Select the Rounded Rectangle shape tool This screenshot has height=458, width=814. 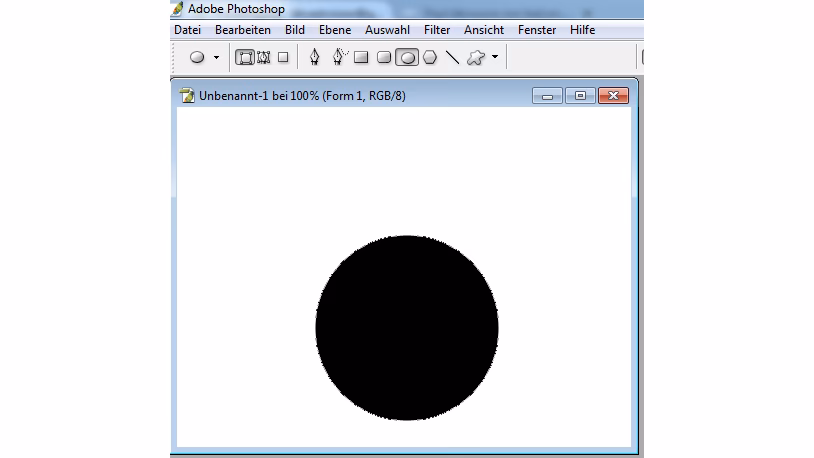[x=384, y=57]
